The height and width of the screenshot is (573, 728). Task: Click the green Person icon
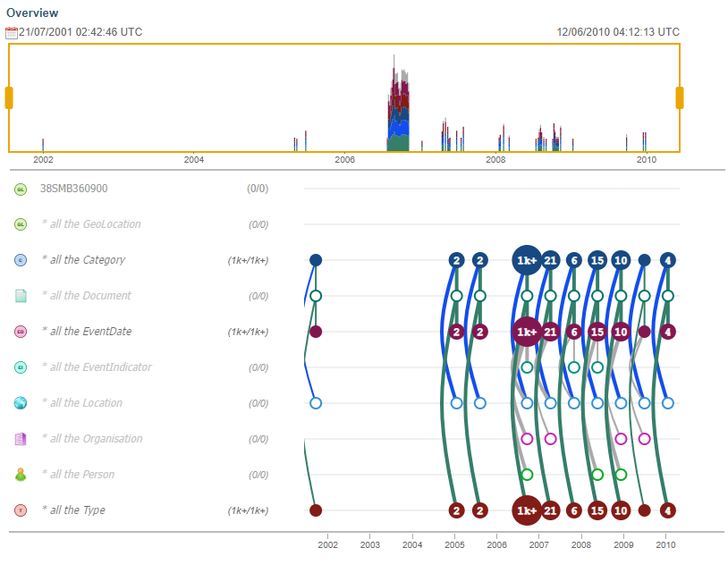pos(21,475)
